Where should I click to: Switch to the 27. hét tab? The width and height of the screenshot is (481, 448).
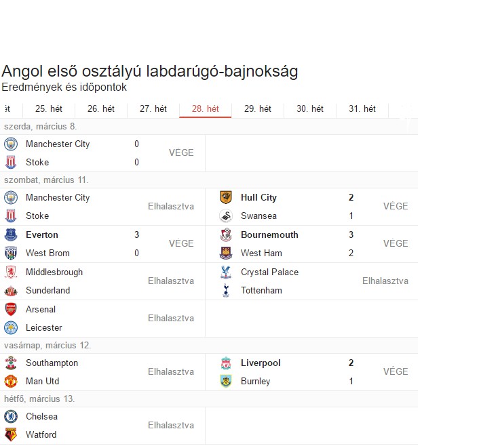tap(153, 109)
